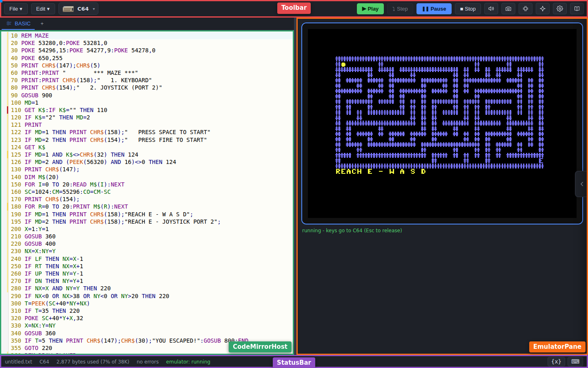This screenshot has width=588, height=368.
Task: Click the 'no errors' status entry
Action: (148, 361)
